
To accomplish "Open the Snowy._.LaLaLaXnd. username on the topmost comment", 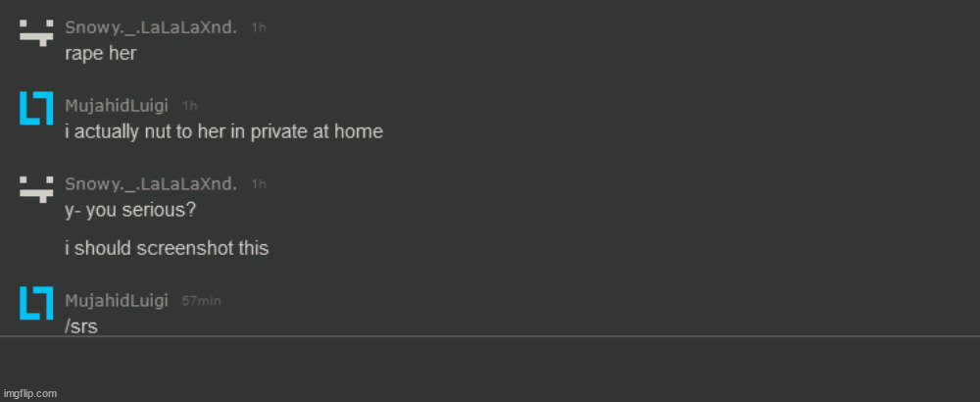I will pos(151,27).
